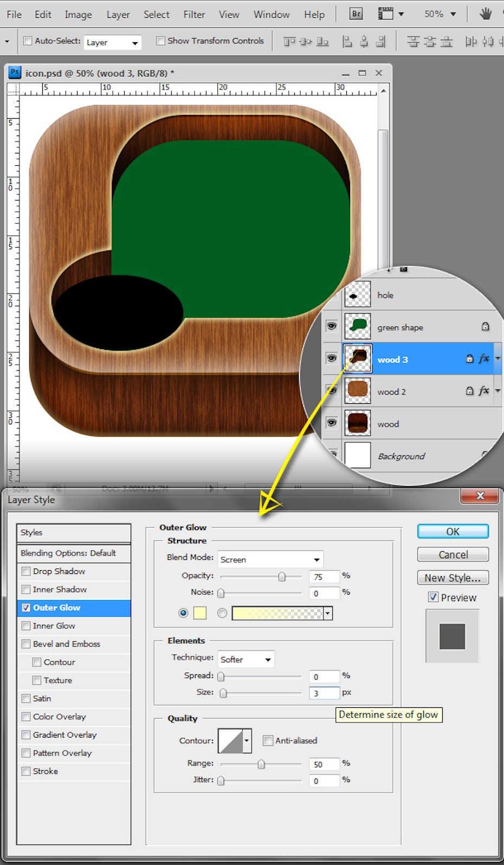Screen dimensions: 504x865
Task: Expand the Technique dropdown set to Softer
Action: [x=245, y=659]
